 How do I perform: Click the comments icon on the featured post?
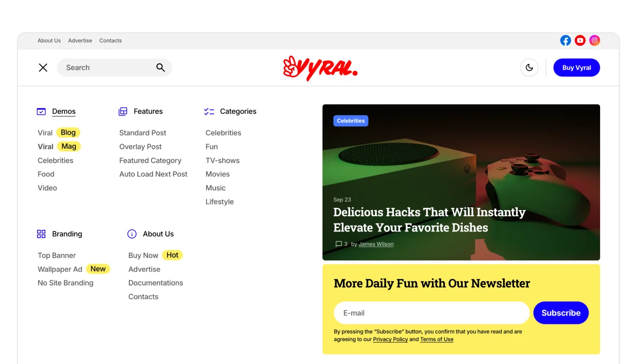tap(339, 244)
